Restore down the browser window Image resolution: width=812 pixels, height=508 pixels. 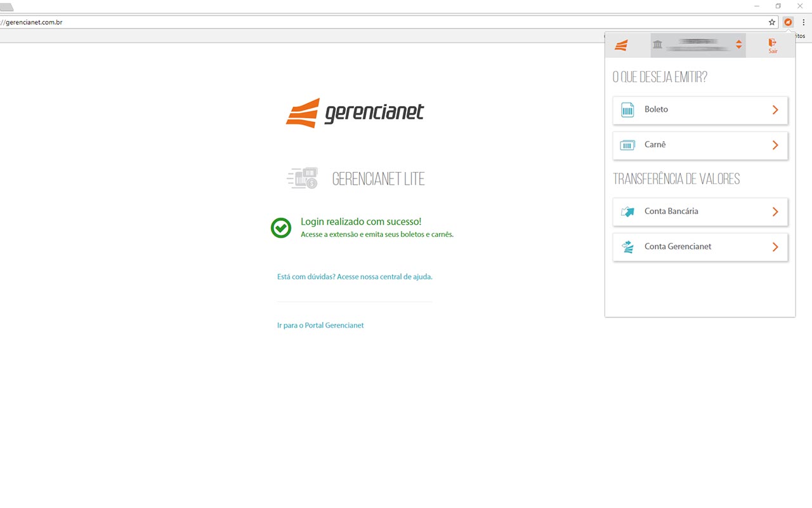[x=778, y=6]
